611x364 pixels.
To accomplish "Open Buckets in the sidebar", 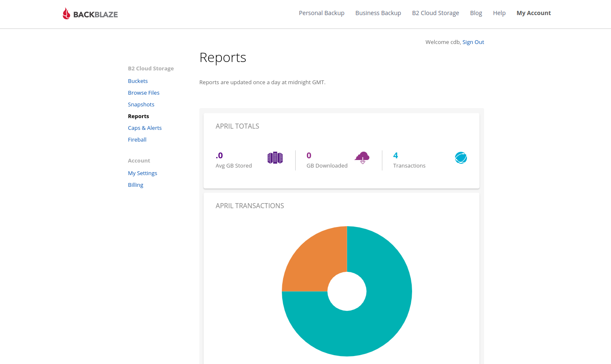I will (x=138, y=81).
